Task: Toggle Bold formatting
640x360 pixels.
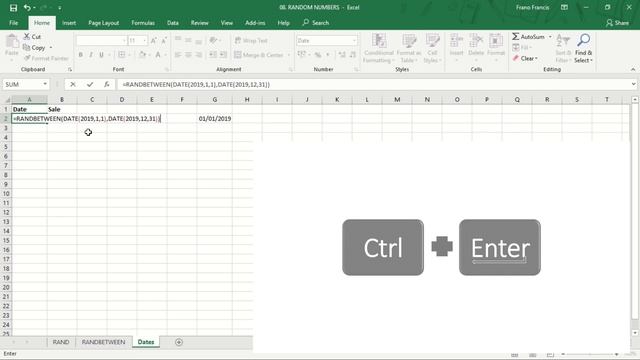Action: (80, 55)
